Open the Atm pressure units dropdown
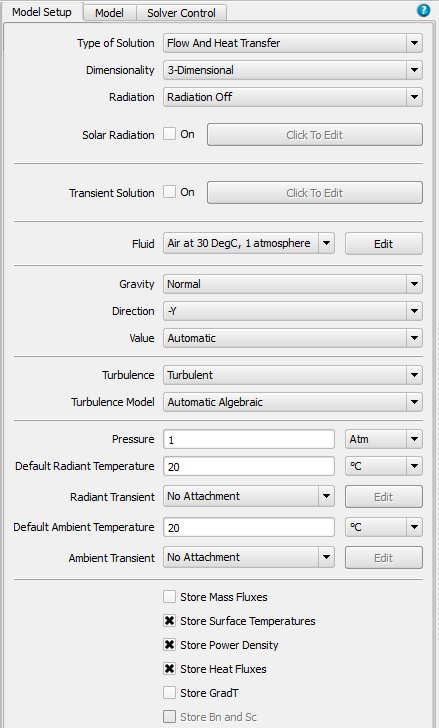This screenshot has width=439, height=728. pyautogui.click(x=384, y=439)
